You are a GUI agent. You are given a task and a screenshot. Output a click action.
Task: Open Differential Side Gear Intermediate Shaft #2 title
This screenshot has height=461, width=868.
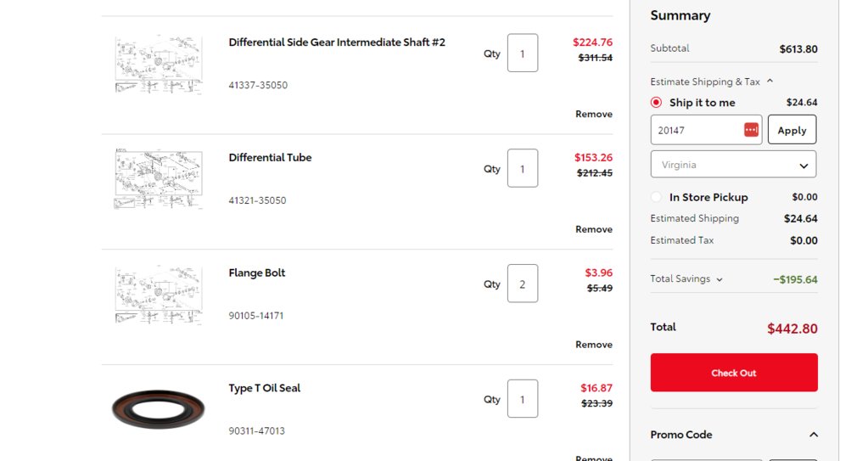point(337,42)
